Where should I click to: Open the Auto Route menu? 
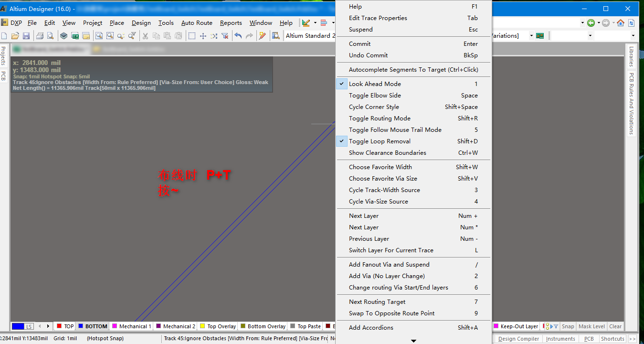(197, 23)
